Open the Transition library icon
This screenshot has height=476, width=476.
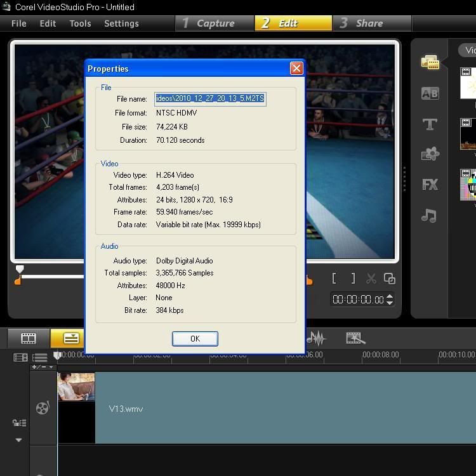pyautogui.click(x=430, y=93)
